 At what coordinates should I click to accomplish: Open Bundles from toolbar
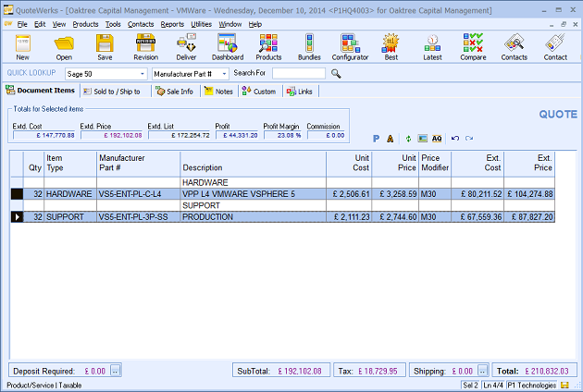point(309,47)
